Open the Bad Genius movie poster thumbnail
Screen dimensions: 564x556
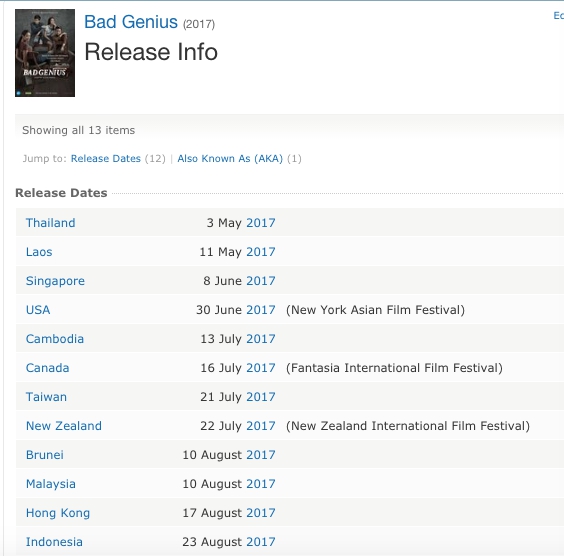coord(45,53)
